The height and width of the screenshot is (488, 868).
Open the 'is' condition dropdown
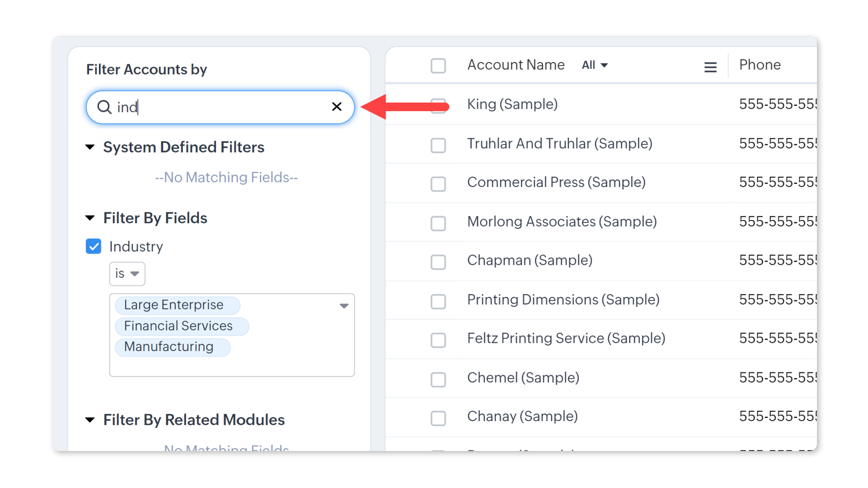pyautogui.click(x=127, y=274)
